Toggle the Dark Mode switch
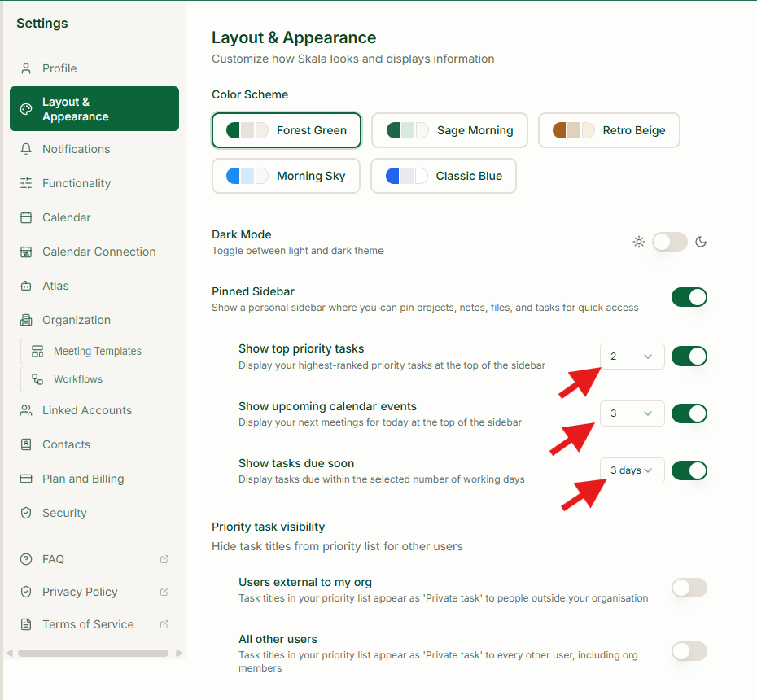Image resolution: width=757 pixels, height=700 pixels. (670, 242)
